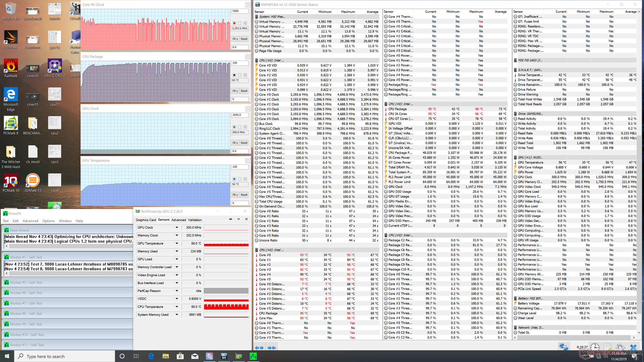Viewport: 644px width, 362px height.
Task: Click the HWiNFO settings gear icon
Action: coord(620,347)
